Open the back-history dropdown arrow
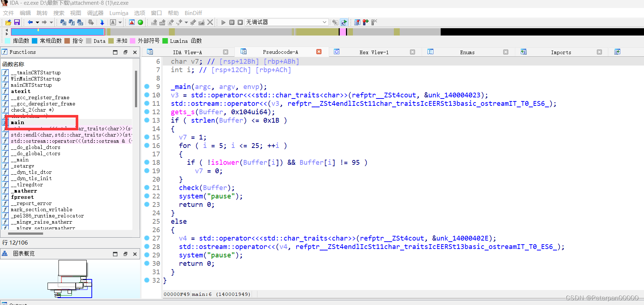644x305 pixels. pos(37,22)
